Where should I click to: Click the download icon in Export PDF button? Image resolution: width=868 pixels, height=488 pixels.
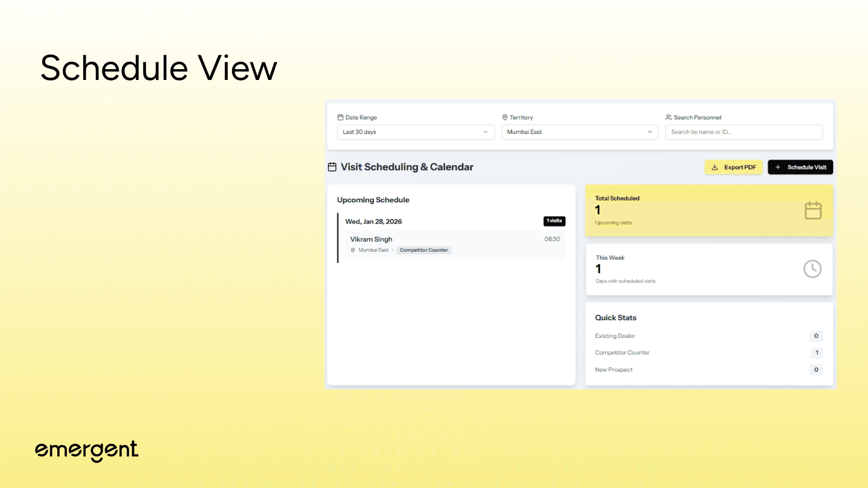point(715,168)
